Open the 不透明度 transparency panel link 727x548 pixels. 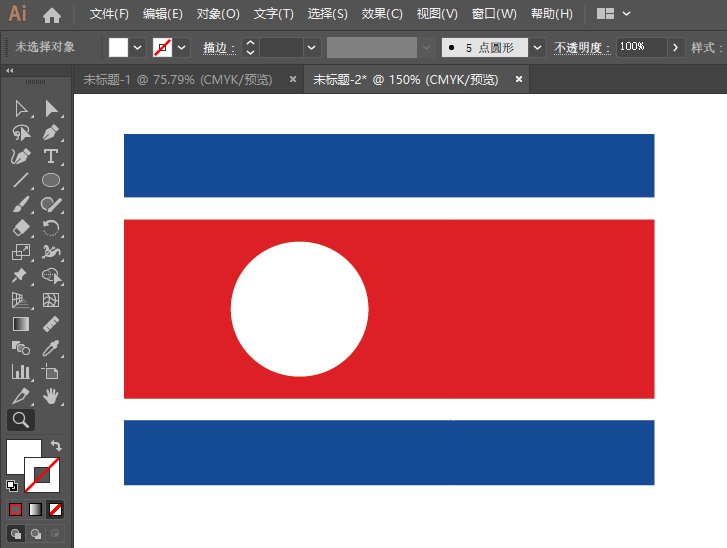tap(582, 48)
